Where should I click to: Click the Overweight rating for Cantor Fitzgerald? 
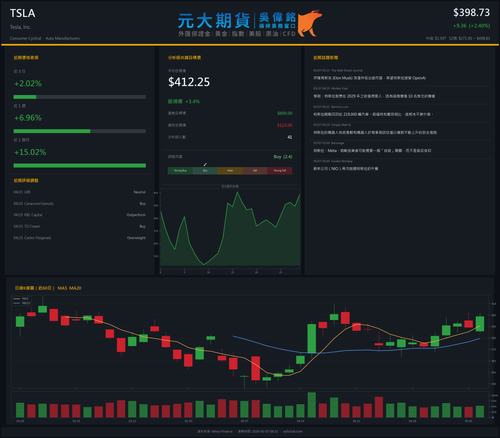136,238
